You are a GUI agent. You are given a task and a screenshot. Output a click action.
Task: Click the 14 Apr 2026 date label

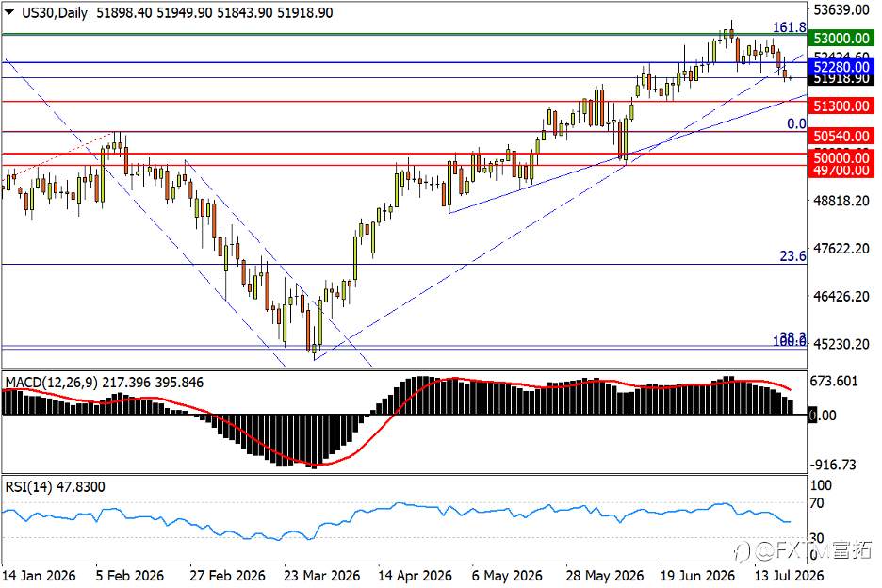[x=416, y=576]
